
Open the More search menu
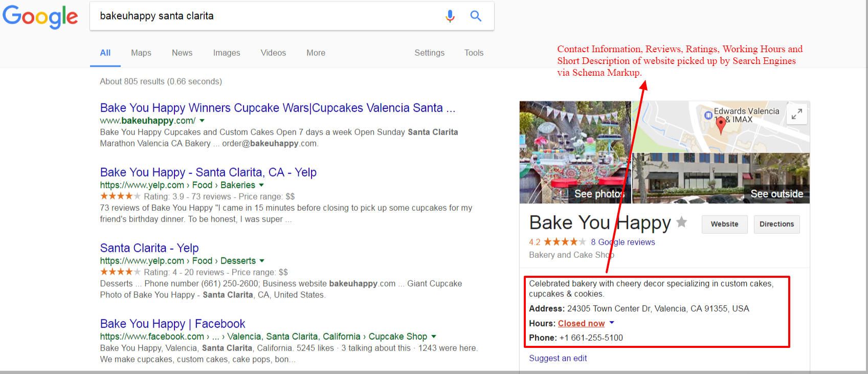pyautogui.click(x=316, y=53)
